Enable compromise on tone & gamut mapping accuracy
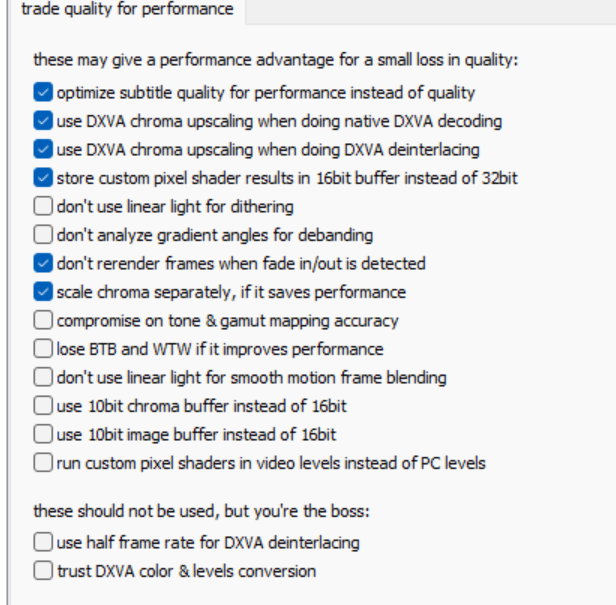616x605 pixels. pos(43,321)
